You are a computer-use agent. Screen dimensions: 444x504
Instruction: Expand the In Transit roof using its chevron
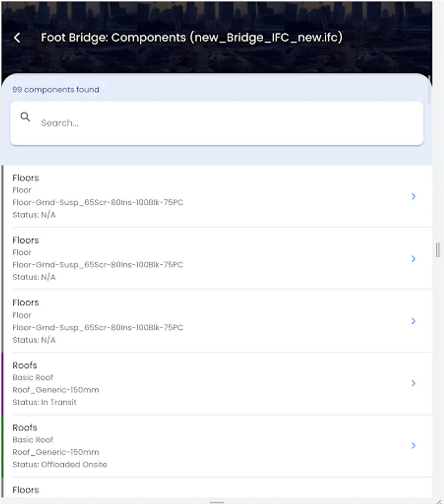pyautogui.click(x=413, y=384)
